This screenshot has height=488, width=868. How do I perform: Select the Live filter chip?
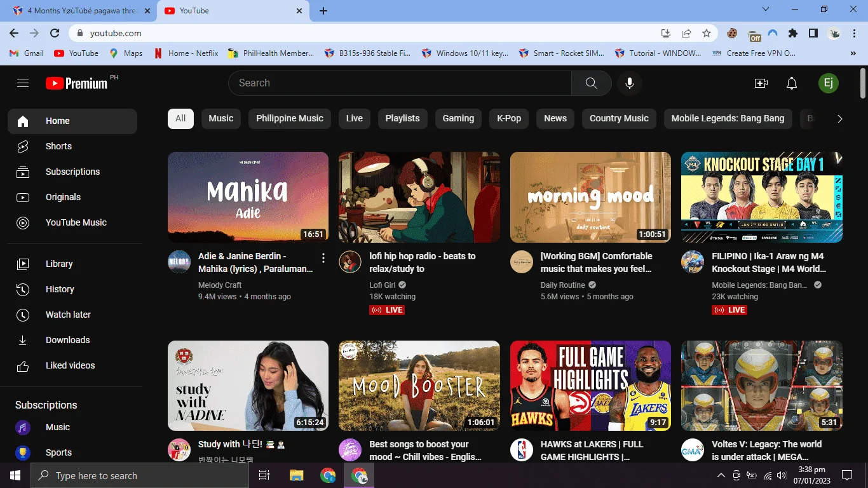click(355, 119)
